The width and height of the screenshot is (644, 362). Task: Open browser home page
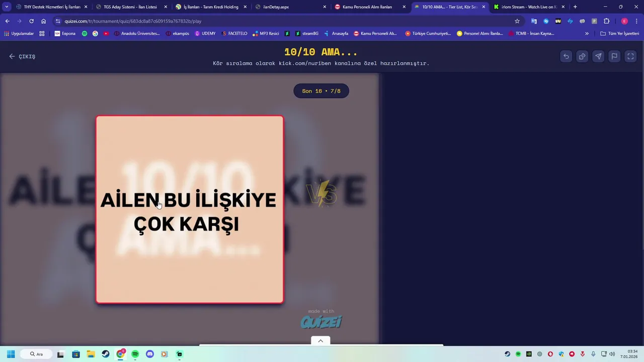[x=43, y=21]
